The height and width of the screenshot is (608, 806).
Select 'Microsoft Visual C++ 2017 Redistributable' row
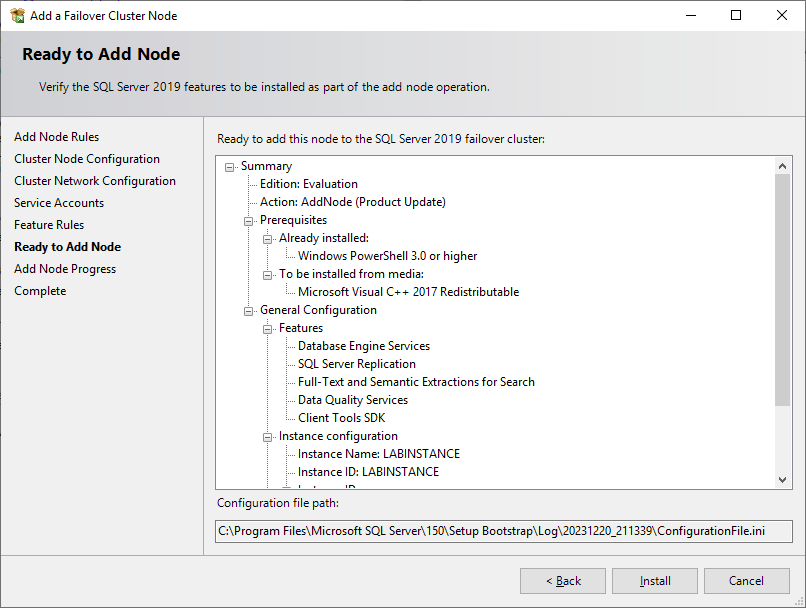[409, 292]
